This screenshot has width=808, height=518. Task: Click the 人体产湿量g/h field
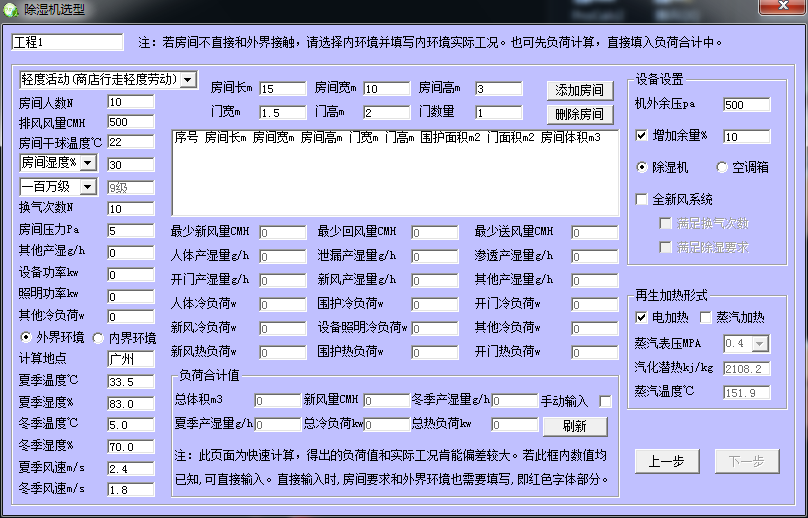click(283, 256)
